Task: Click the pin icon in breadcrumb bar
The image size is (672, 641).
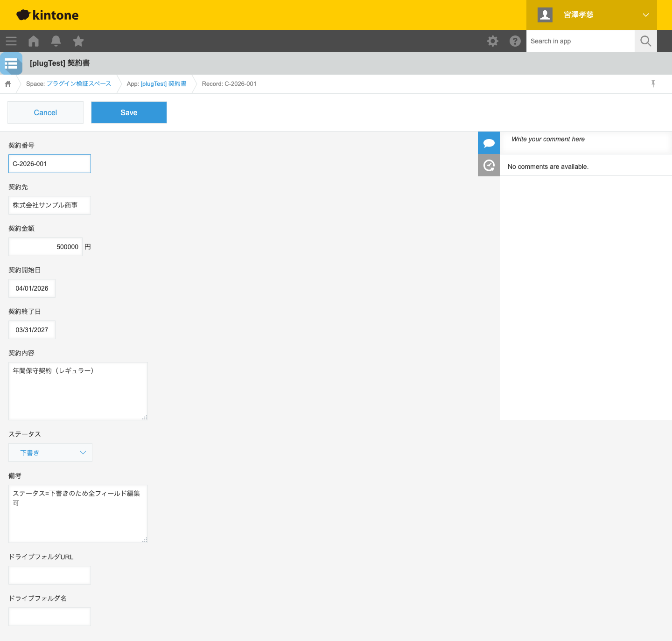Action: coord(653,84)
